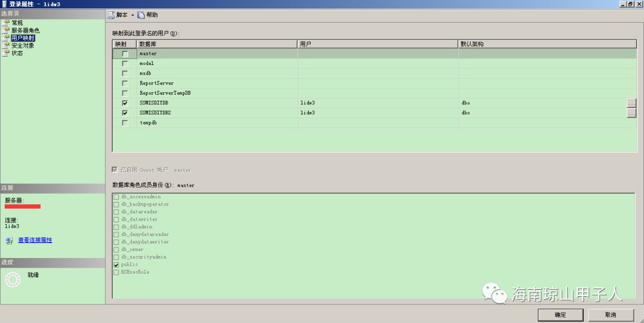Check the tempdb mapping checkbox
The image size is (644, 323).
pos(125,123)
